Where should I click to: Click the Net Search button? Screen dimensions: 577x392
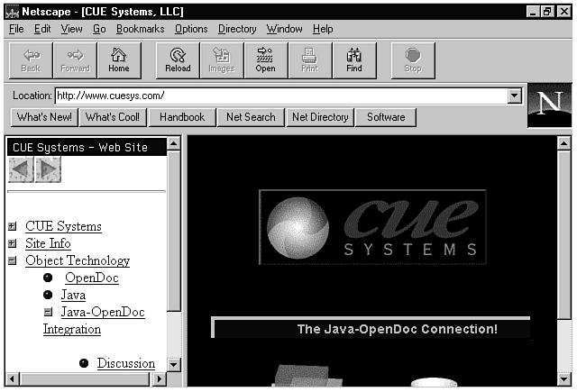point(251,117)
